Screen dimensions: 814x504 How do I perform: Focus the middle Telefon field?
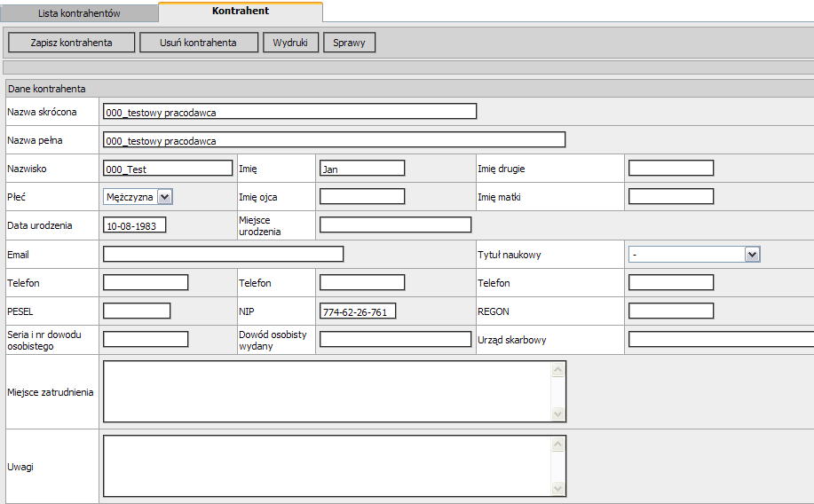[362, 283]
